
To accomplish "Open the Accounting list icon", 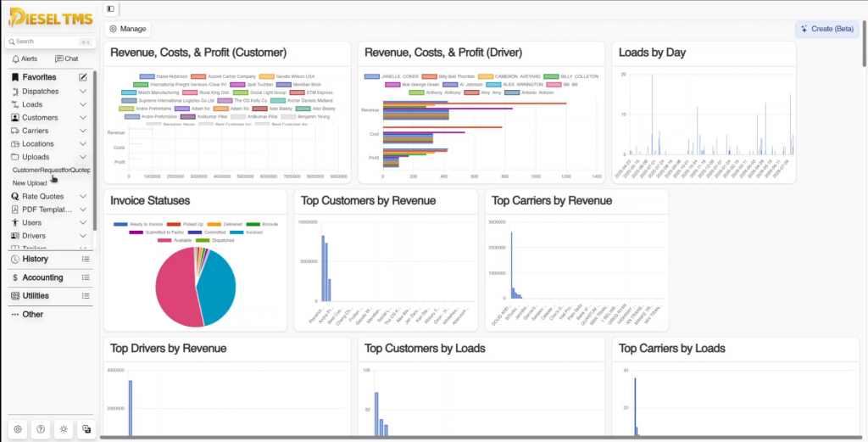I will pos(86,277).
